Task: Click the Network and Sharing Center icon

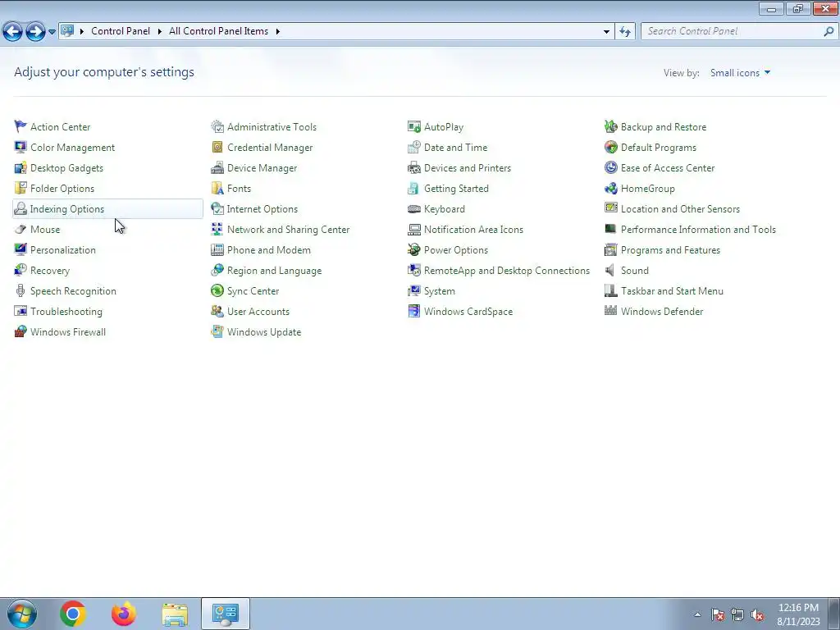Action: (x=217, y=230)
